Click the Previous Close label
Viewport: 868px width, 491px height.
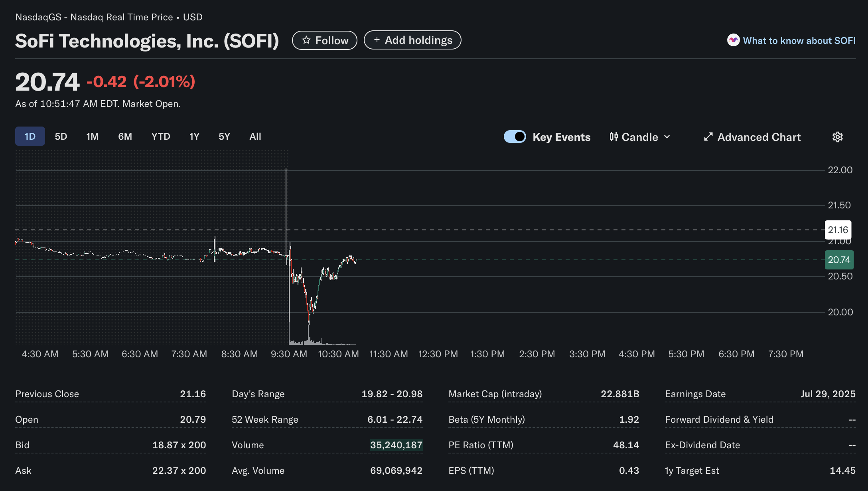[47, 394]
